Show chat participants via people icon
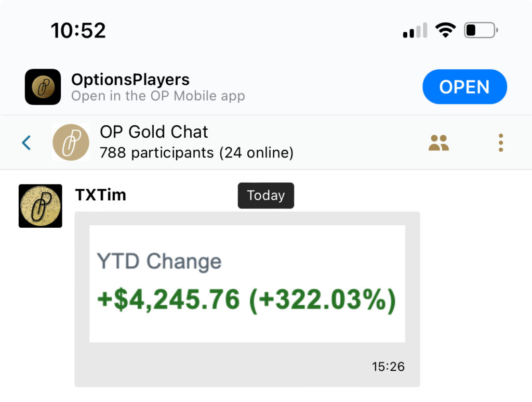Image resolution: width=532 pixels, height=402 pixels. pyautogui.click(x=438, y=142)
